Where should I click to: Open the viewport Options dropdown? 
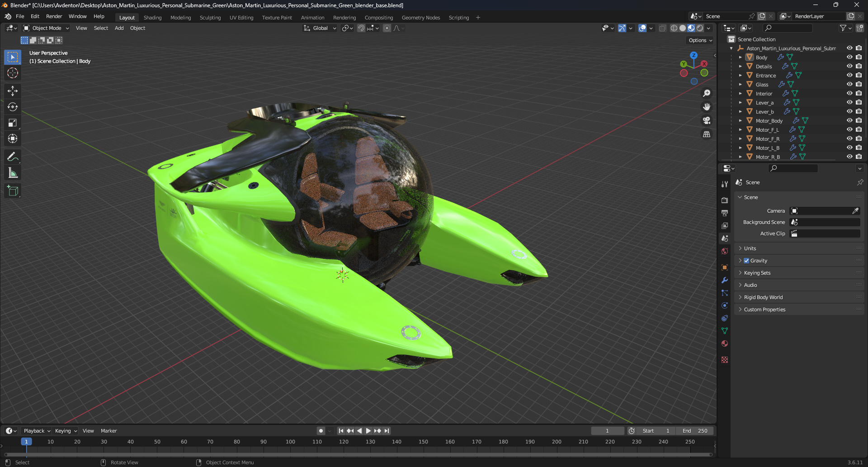click(700, 40)
